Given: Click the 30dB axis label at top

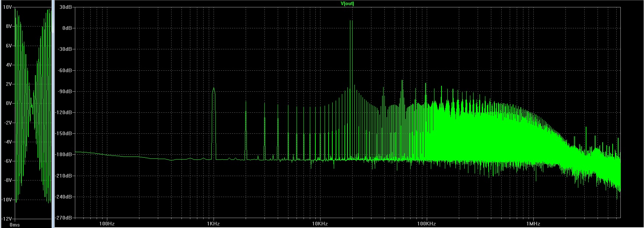Looking at the screenshot, I should tap(65, 7).
